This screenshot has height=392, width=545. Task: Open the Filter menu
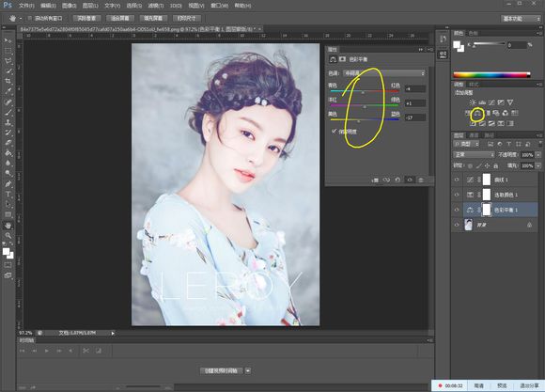pyautogui.click(x=155, y=6)
